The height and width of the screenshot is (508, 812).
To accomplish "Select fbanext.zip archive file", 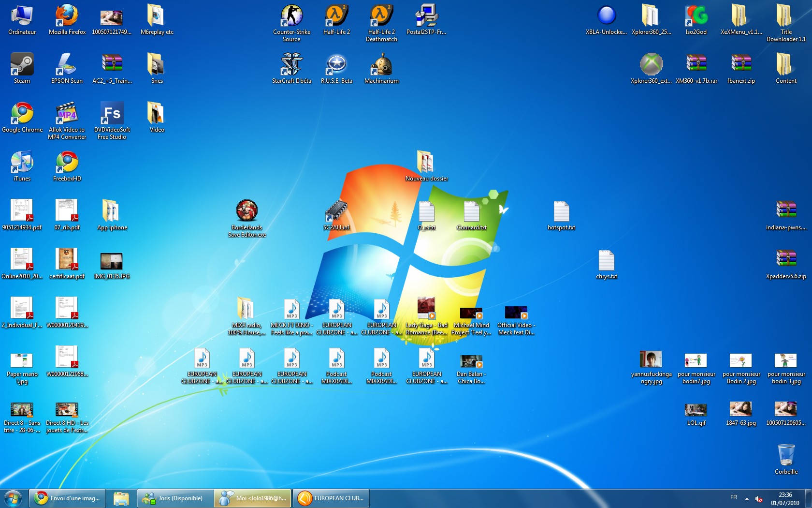I will pyautogui.click(x=741, y=69).
